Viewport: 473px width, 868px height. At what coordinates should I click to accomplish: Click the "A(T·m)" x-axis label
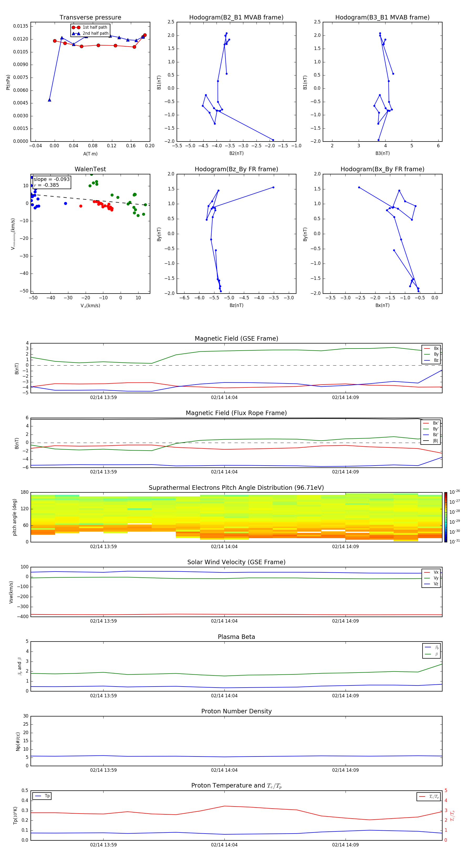pyautogui.click(x=90, y=154)
